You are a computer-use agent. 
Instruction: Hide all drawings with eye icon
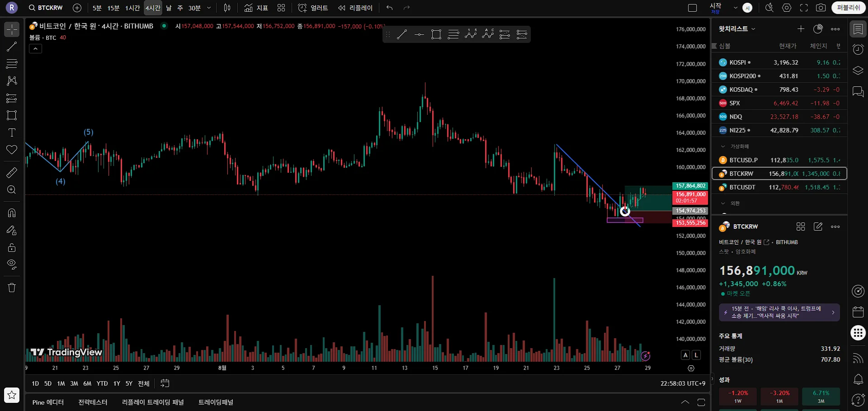12,265
